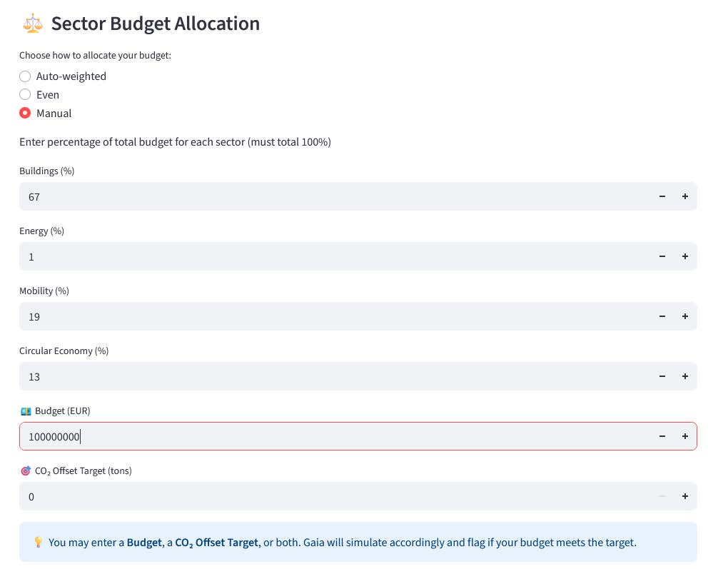
Task: Increase Buildings percentage with plus button
Action: 685,196
